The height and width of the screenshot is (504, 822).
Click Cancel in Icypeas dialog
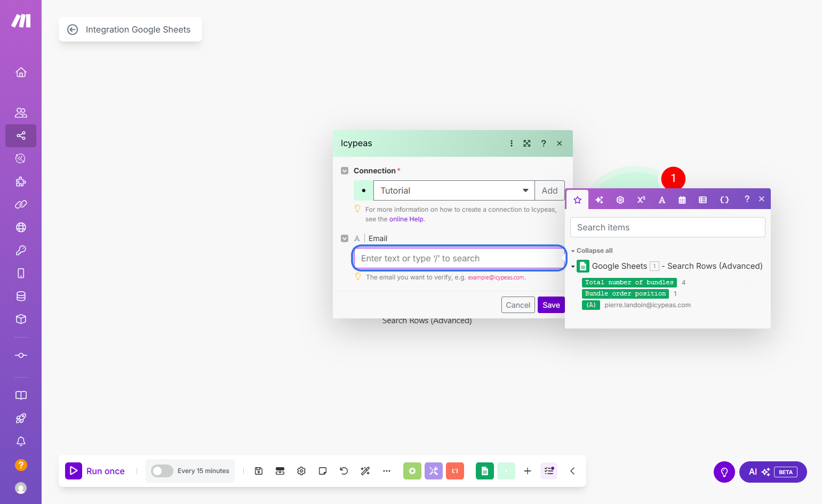click(518, 305)
